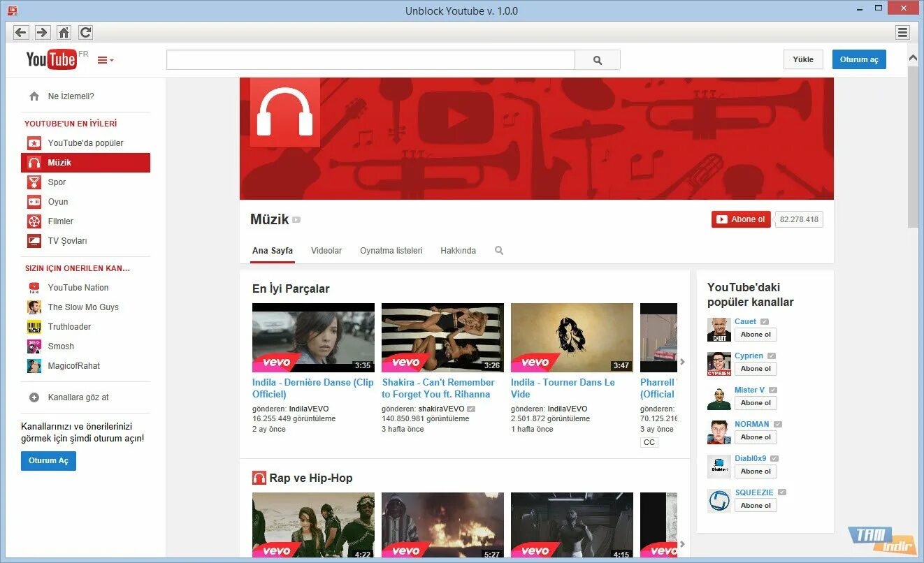Go back with the browser back arrow
This screenshot has width=924, height=563.
(20, 32)
